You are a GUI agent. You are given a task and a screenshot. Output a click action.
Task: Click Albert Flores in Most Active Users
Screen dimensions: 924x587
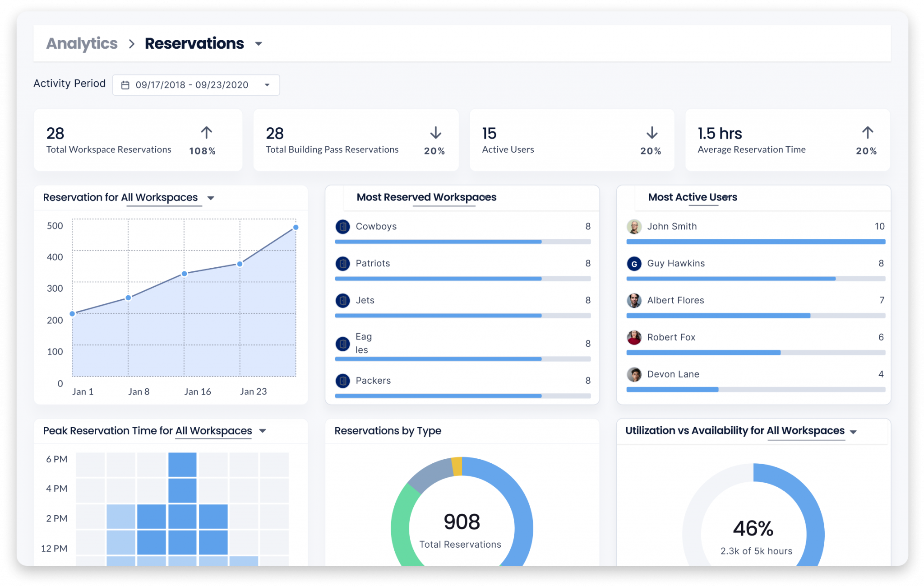click(x=675, y=300)
